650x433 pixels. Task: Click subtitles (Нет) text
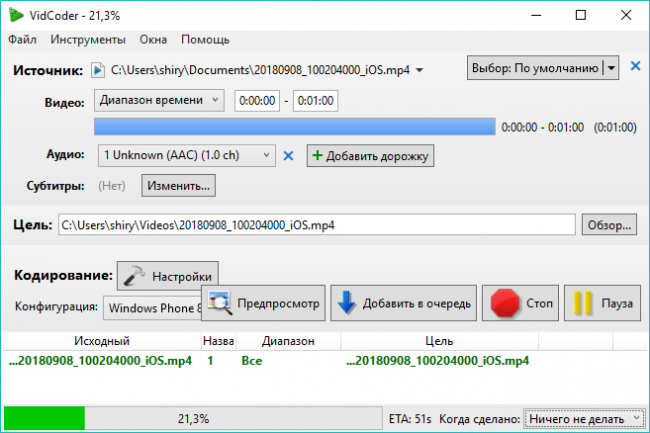pyautogui.click(x=112, y=186)
